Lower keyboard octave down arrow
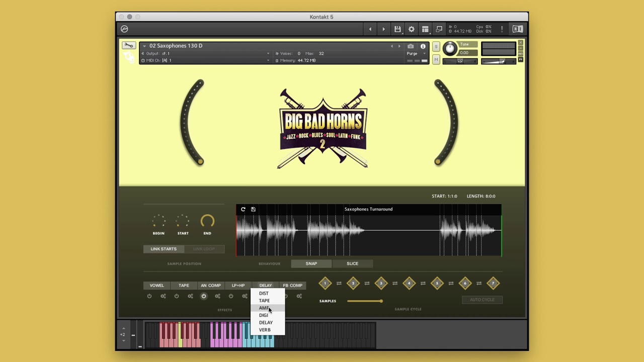Viewport: 644px width, 362px height. click(x=124, y=340)
